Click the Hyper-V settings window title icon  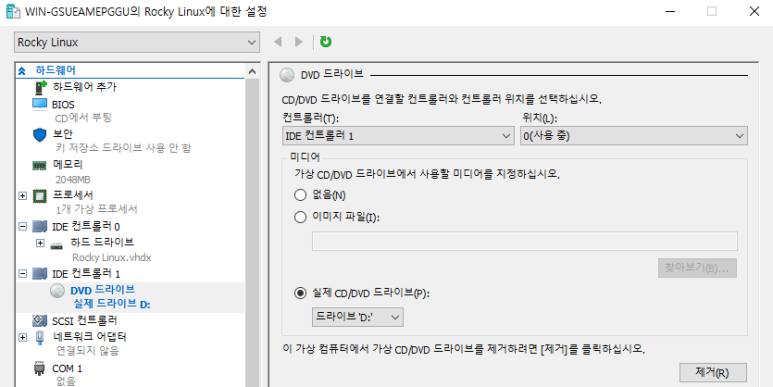(x=13, y=11)
